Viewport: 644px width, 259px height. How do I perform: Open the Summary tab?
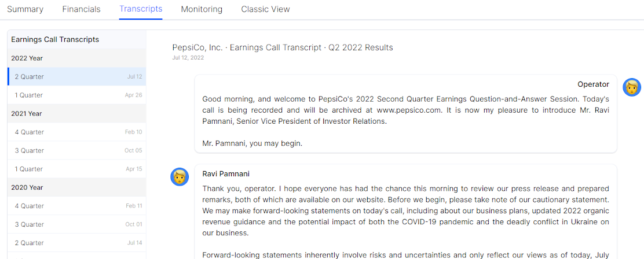tap(25, 9)
